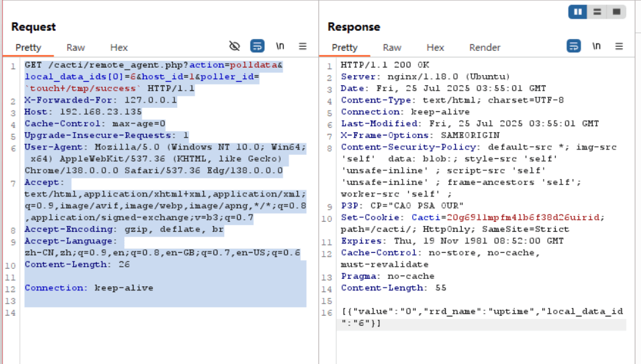Click the Host header line in request
The width and height of the screenshot is (641, 364).
(83, 112)
